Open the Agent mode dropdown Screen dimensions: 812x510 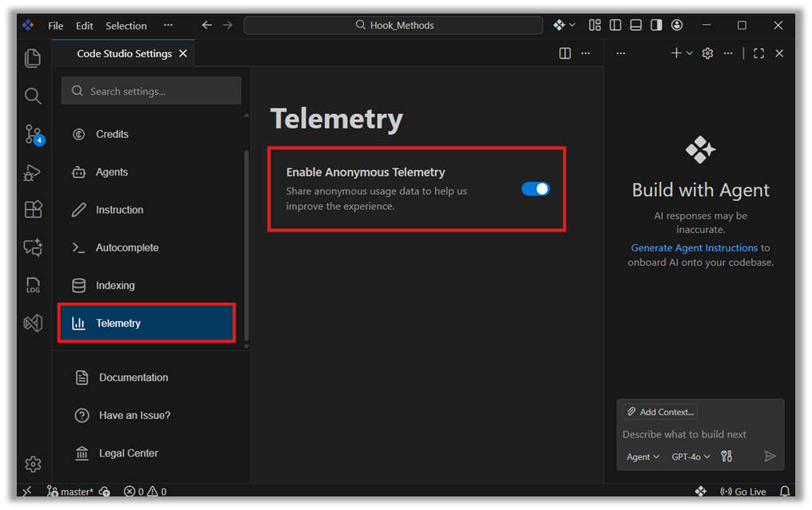(642, 456)
